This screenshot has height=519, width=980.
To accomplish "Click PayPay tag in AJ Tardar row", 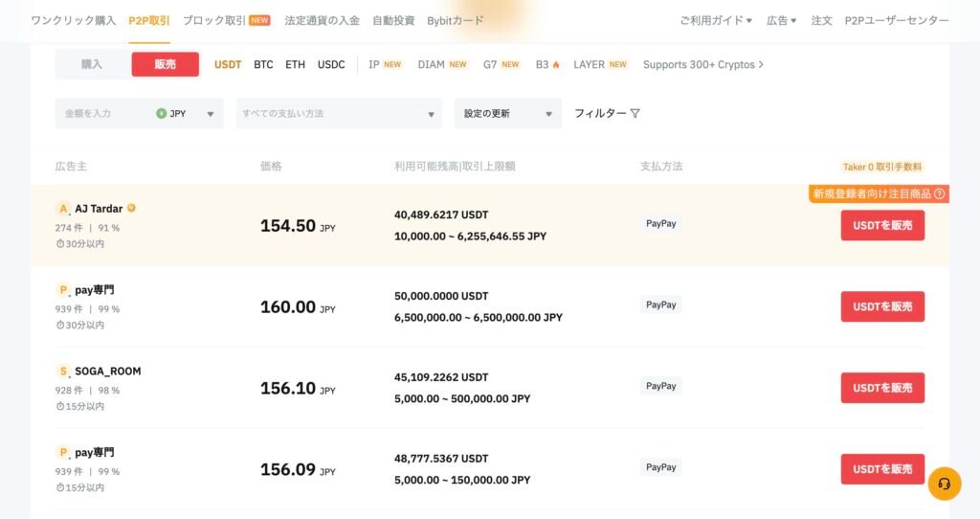I will click(660, 223).
